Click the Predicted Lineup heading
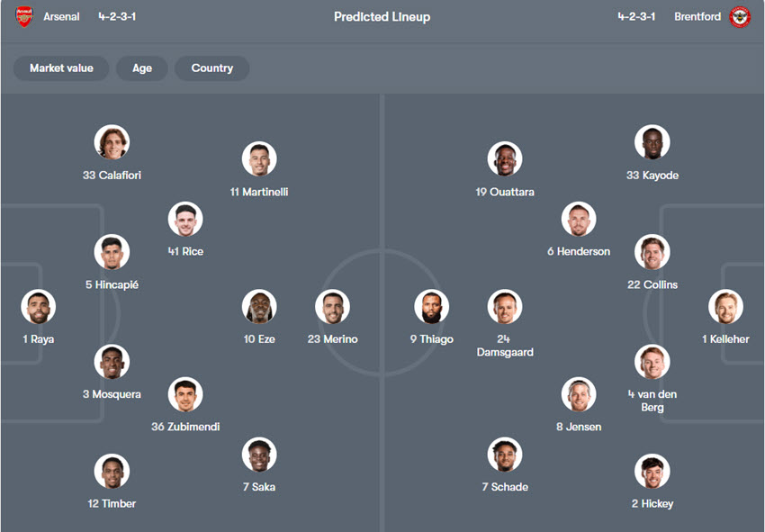This screenshot has width=765, height=532. tap(382, 16)
